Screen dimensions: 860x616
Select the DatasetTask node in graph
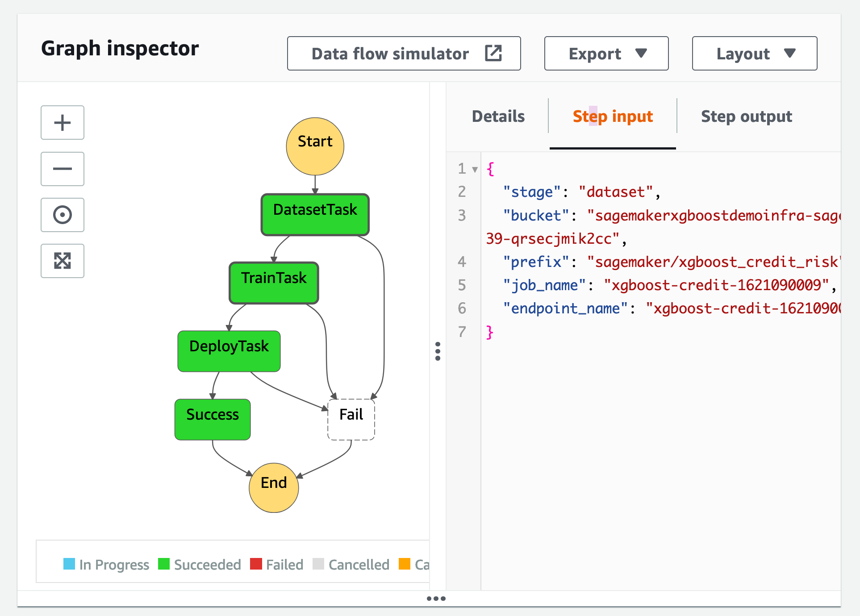point(315,214)
